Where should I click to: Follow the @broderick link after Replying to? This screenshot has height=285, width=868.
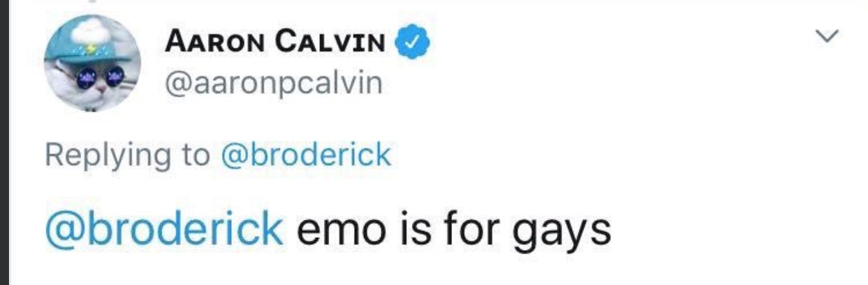305,155
